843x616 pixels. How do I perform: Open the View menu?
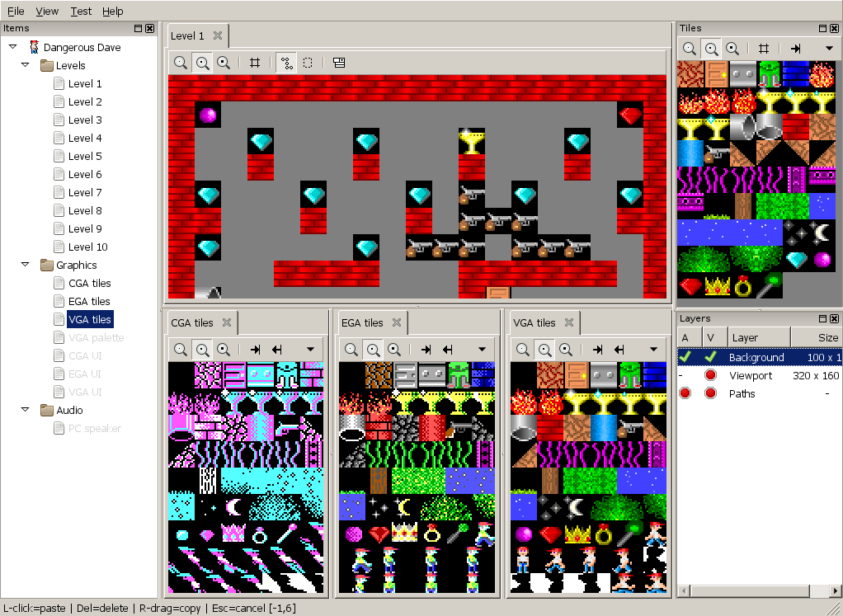47,11
